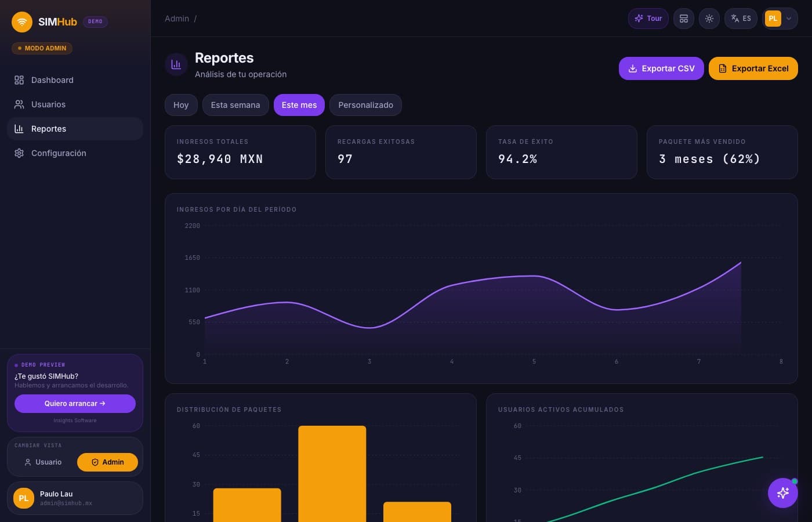This screenshot has height=522, width=812.
Task: Open Usuarios in sidebar
Action: point(75,104)
